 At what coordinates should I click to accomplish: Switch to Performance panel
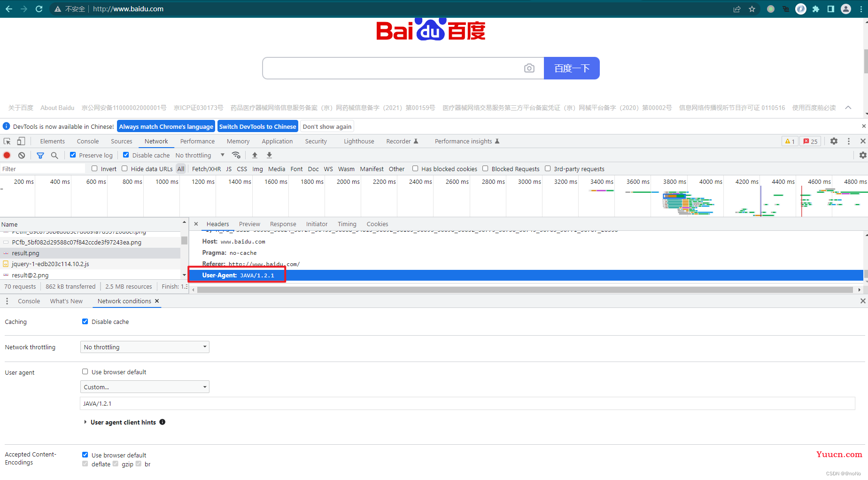(197, 141)
